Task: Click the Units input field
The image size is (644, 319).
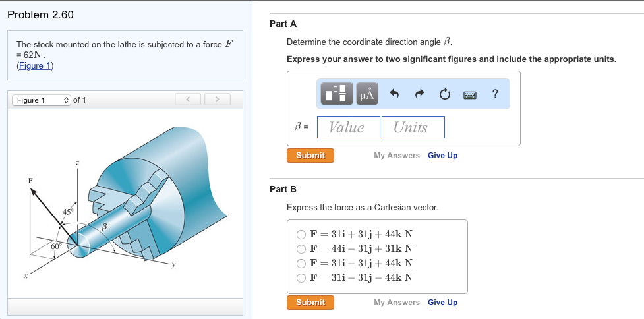Action: coord(413,127)
